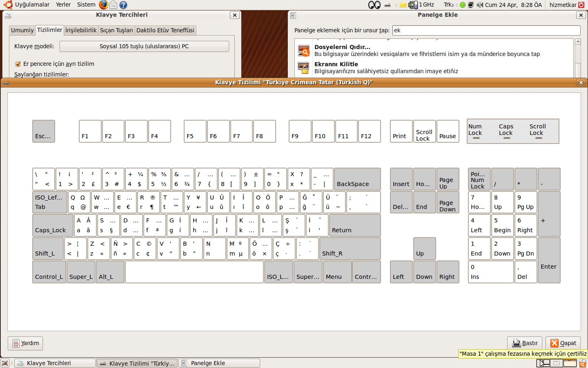Open the Sıçan Tuşları tab
The width and height of the screenshot is (588, 368).
pyautogui.click(x=116, y=30)
